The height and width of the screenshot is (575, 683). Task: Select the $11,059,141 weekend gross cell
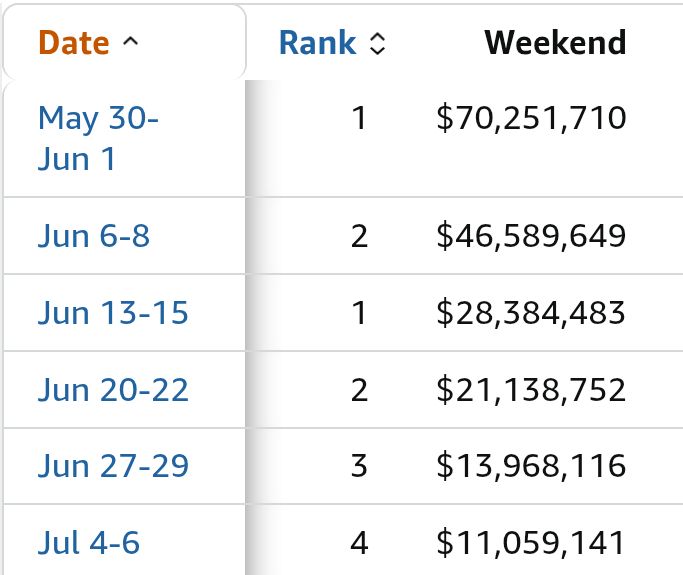click(531, 542)
